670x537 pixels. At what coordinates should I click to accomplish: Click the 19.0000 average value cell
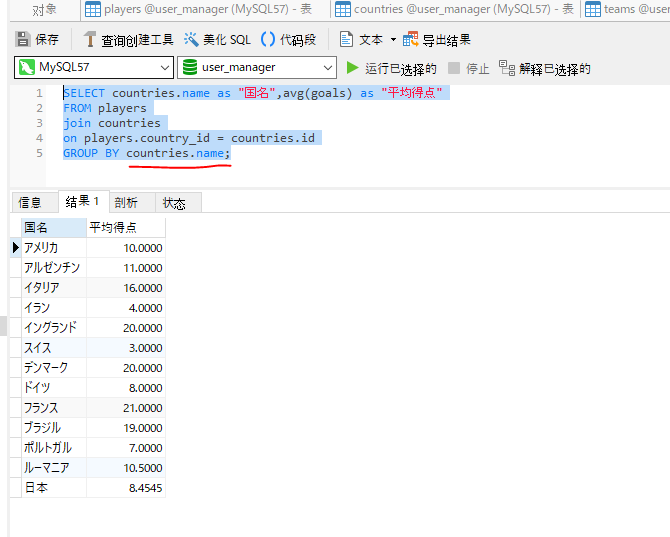[126, 428]
